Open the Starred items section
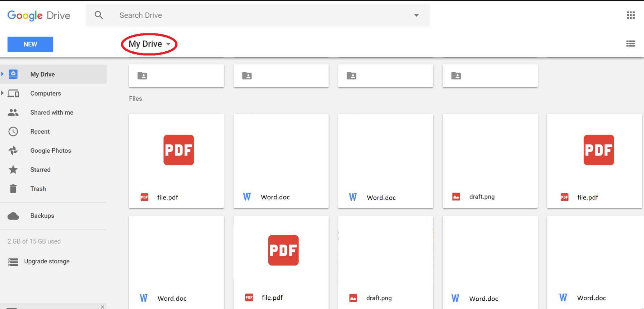Viewport: 644px width, 309px height. pos(40,170)
